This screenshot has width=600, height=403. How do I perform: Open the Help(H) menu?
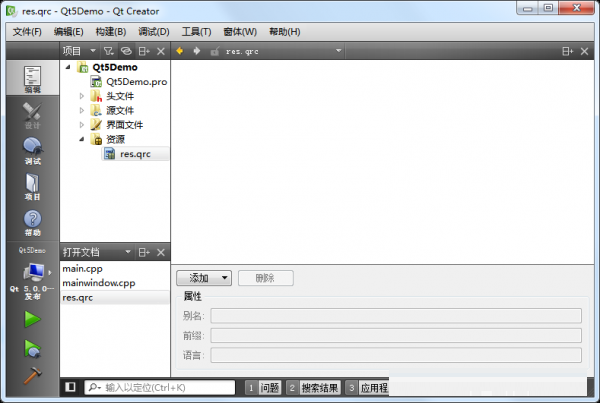285,31
